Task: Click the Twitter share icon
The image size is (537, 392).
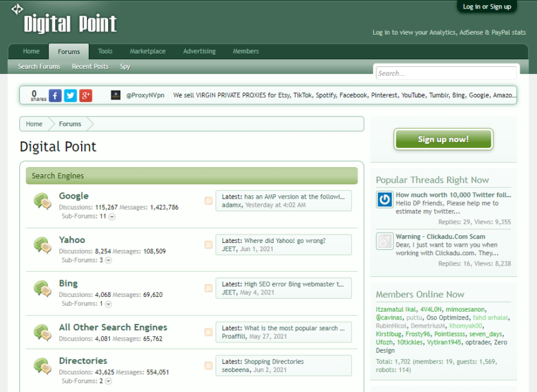Action: click(71, 96)
